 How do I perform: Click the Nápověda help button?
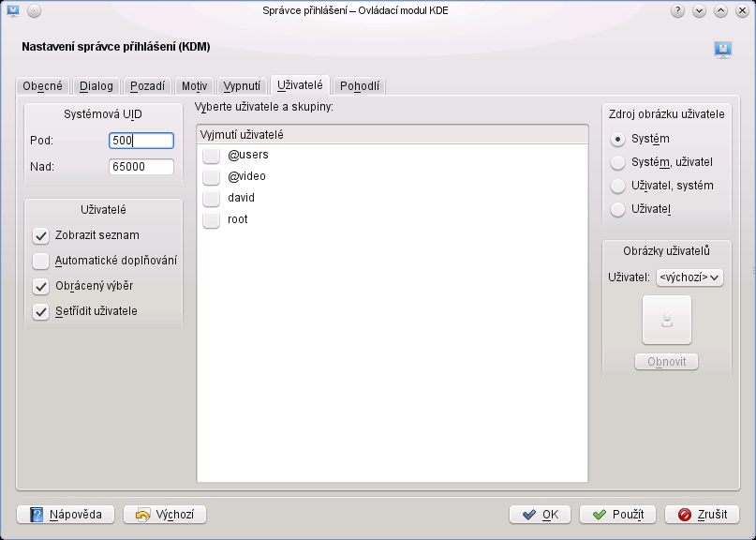[66, 515]
